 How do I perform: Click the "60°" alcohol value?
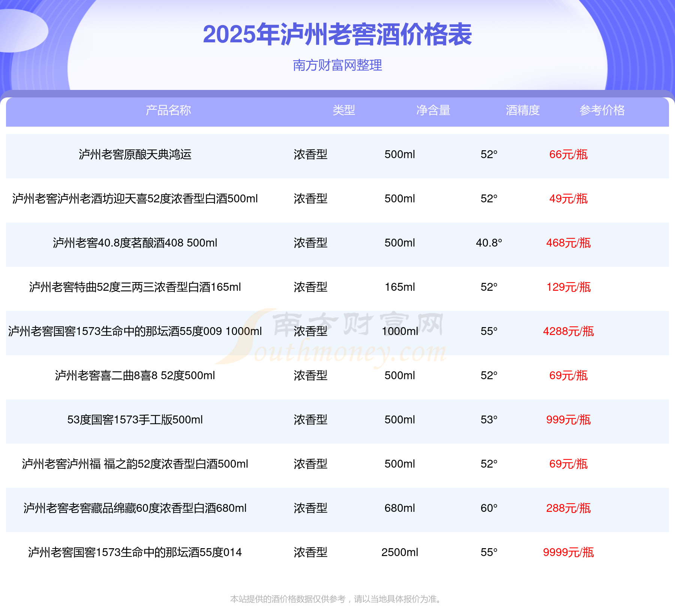[489, 508]
